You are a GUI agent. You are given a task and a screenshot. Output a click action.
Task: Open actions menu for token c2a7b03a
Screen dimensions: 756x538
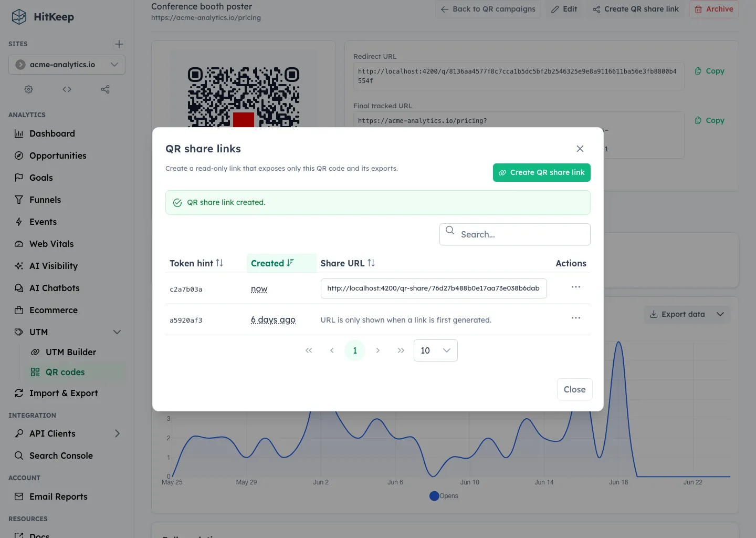pos(576,287)
